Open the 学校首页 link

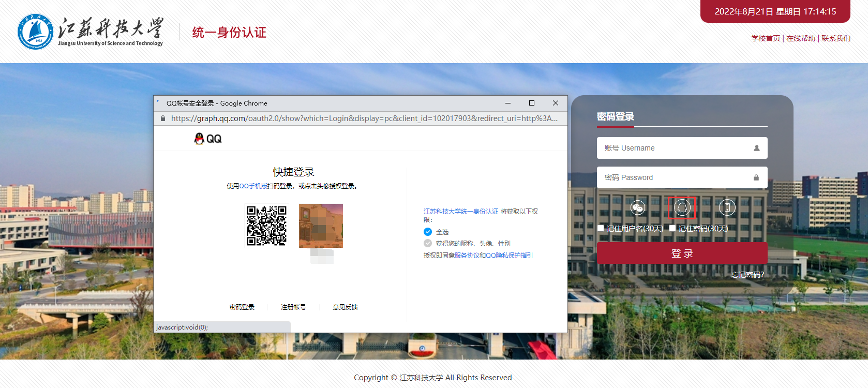pos(766,38)
